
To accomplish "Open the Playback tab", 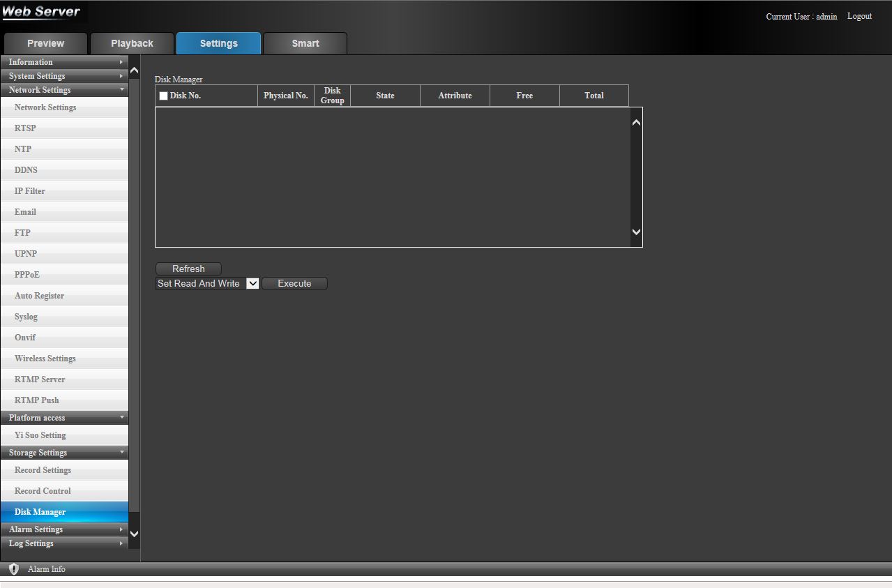I will pos(132,43).
